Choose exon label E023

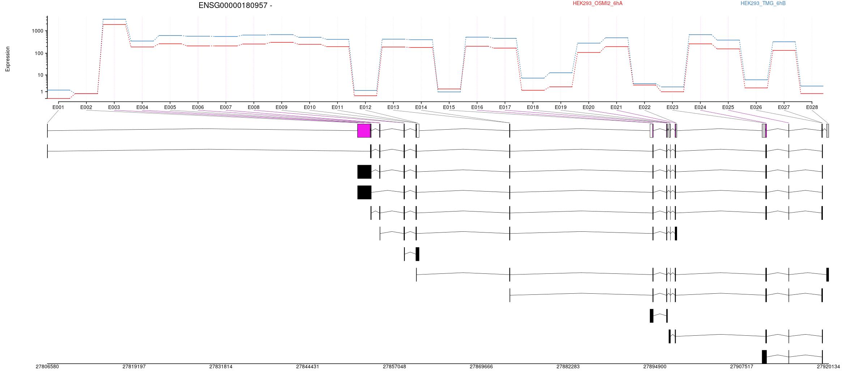coord(672,107)
